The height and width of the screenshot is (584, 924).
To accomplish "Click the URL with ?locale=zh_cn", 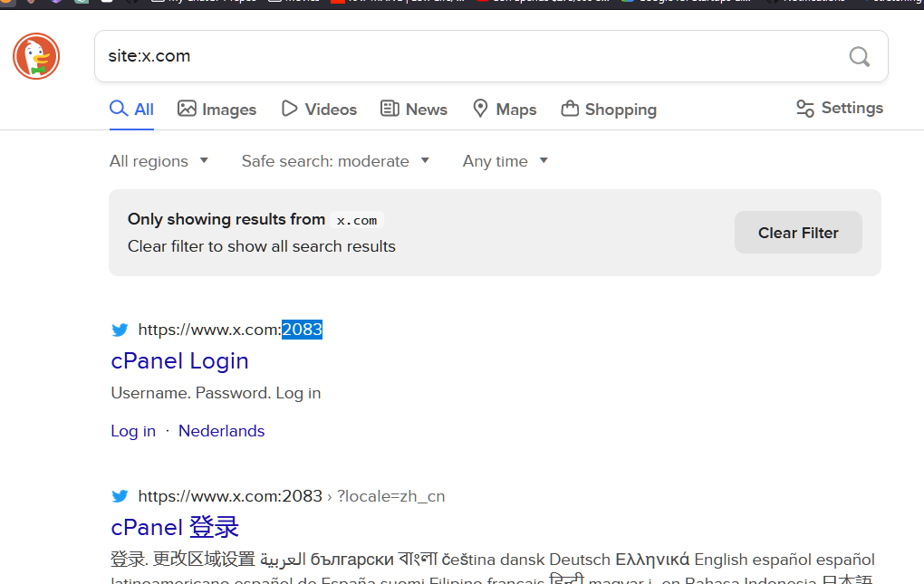I will pyautogui.click(x=291, y=496).
